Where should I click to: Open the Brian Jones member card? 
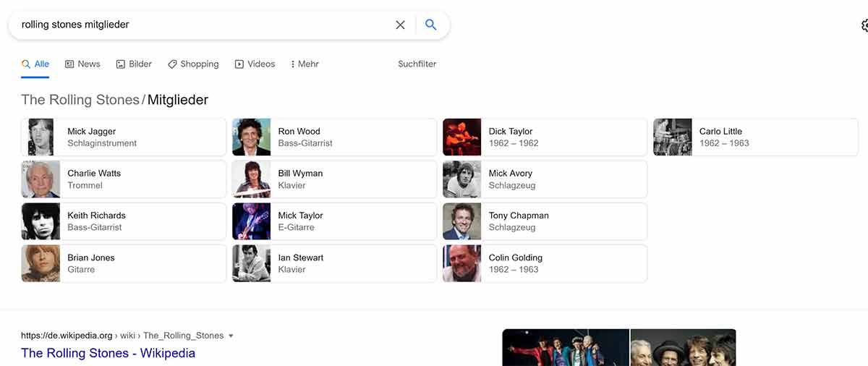pos(124,263)
